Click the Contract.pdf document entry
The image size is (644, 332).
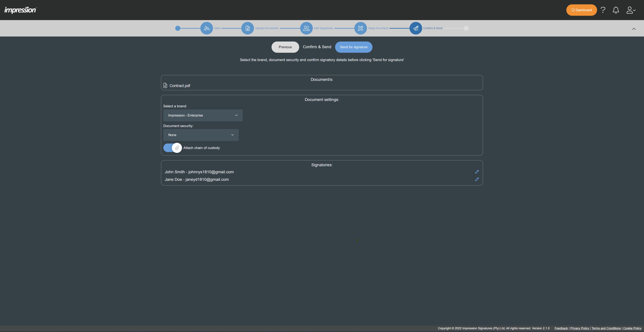point(179,86)
